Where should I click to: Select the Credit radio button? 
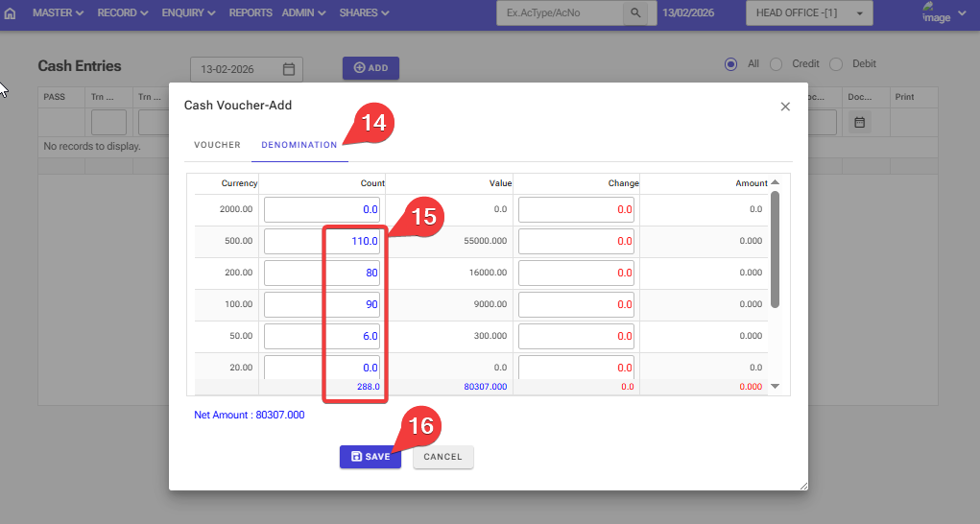(x=777, y=64)
